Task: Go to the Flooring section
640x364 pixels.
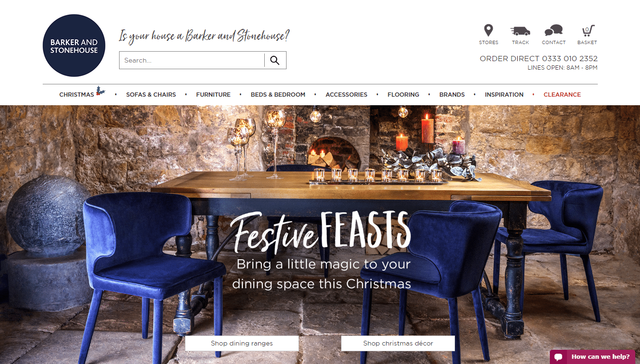Action: click(403, 95)
